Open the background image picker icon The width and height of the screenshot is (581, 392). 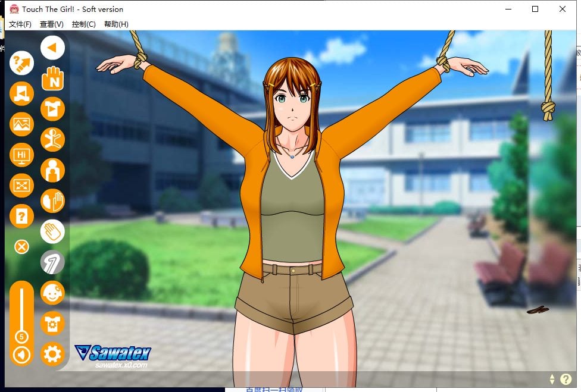point(22,124)
